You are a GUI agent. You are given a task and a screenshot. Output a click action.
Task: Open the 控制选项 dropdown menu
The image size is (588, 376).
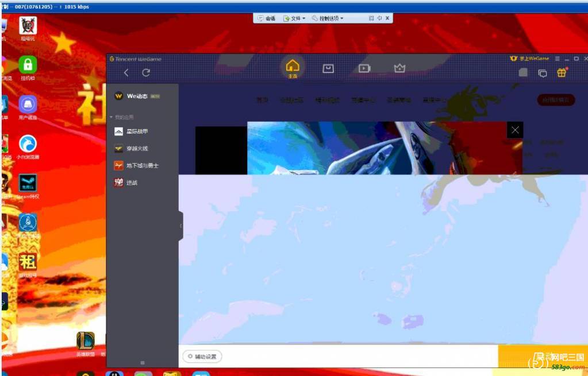(x=328, y=18)
